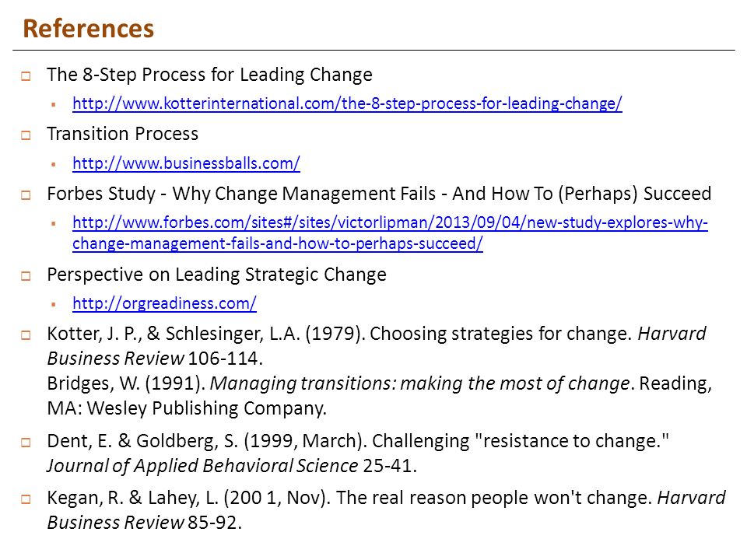Click the bullet before Kegan & Lahey reference
Image resolution: width=747 pixels, height=560 pixels.
(26, 499)
